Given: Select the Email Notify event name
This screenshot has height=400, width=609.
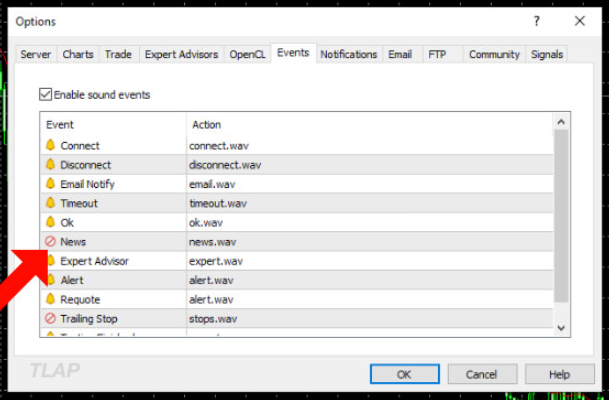Looking at the screenshot, I should coord(87,184).
